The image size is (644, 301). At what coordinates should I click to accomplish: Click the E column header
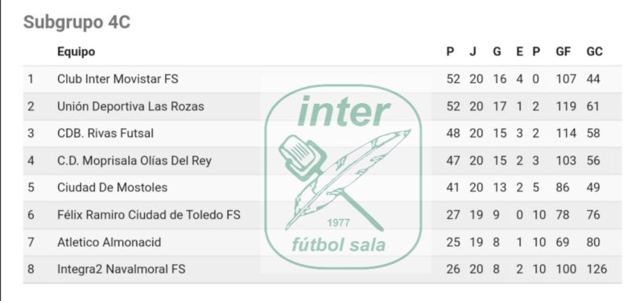519,52
